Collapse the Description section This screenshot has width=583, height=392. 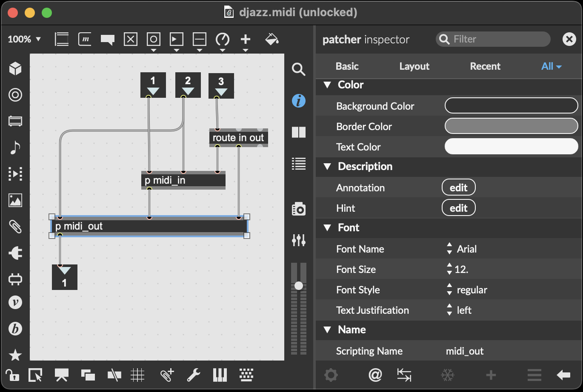327,166
